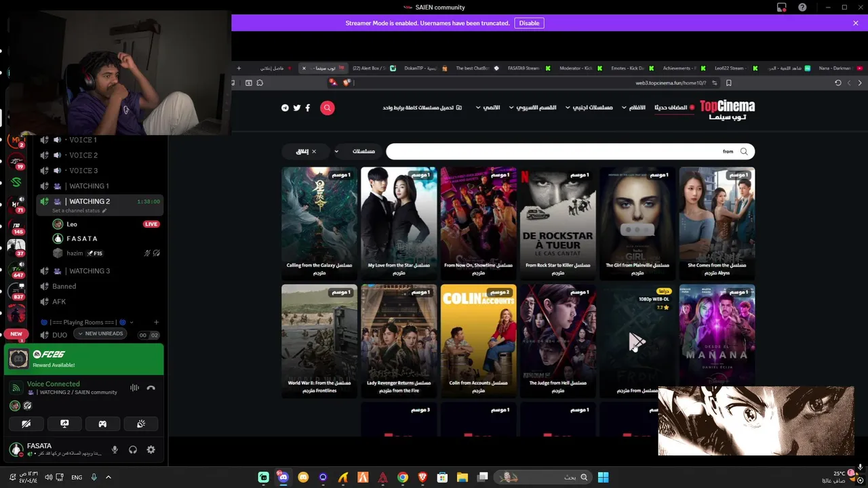
Task: Open Chrome from the taskbar
Action: click(403, 477)
